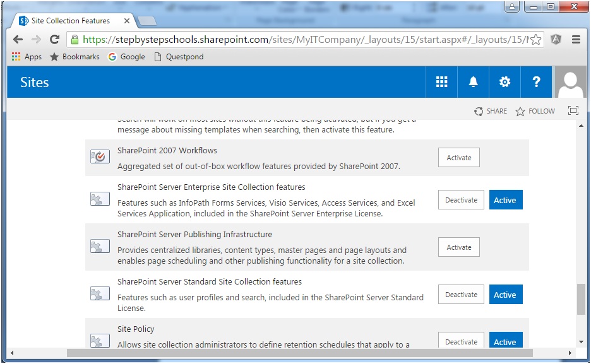The width and height of the screenshot is (591, 364).
Task: Deactivate SharePoint Server Enterprise Site Collection features
Action: click(461, 200)
